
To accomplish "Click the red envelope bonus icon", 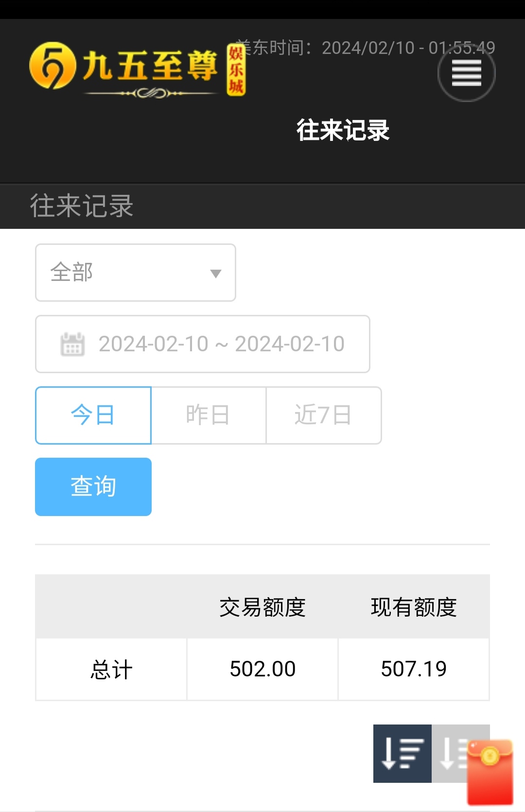I will point(490,772).
